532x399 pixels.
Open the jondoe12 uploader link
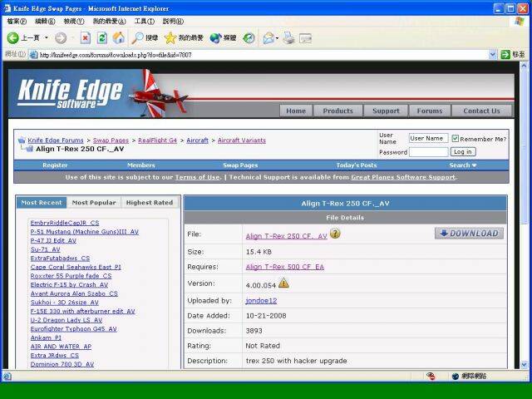click(261, 301)
